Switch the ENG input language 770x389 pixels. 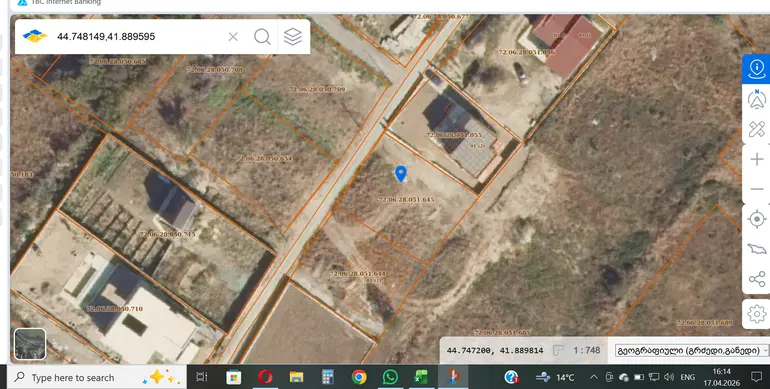[688, 377]
